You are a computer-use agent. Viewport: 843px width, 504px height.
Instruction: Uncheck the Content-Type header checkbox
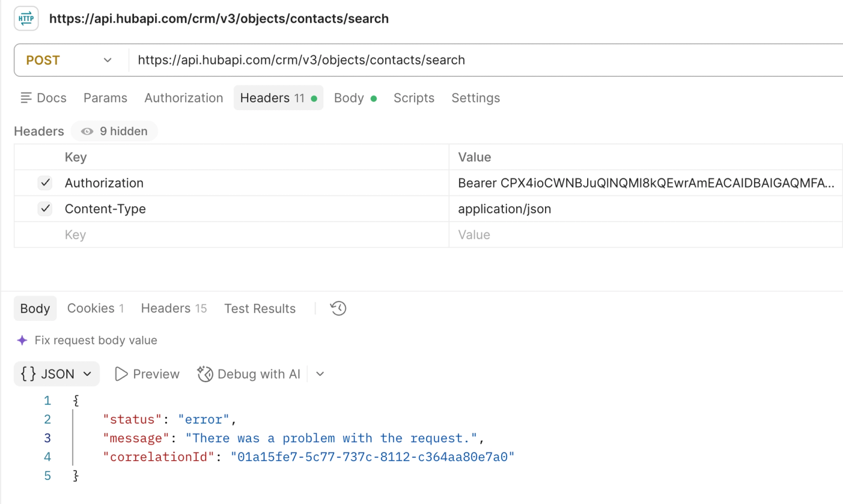point(45,208)
